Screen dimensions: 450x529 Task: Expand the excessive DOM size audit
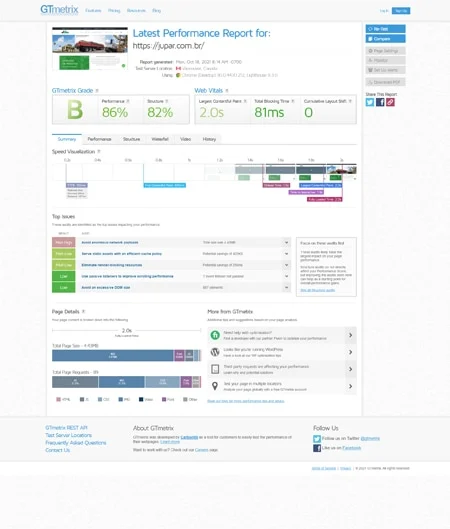pyautogui.click(x=286, y=287)
